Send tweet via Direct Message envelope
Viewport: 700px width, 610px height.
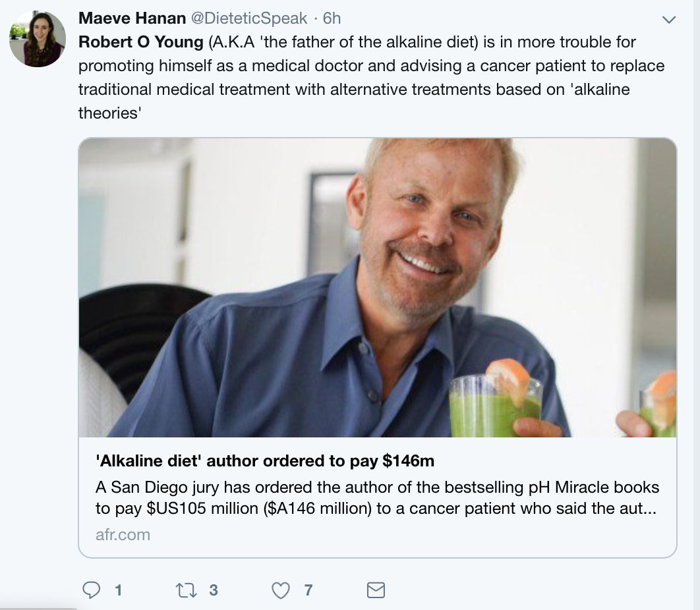coord(375,590)
